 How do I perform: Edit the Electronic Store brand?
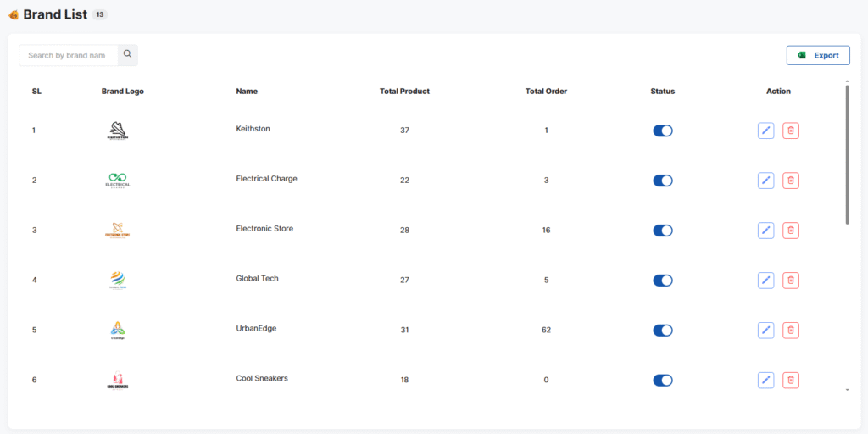click(x=765, y=231)
